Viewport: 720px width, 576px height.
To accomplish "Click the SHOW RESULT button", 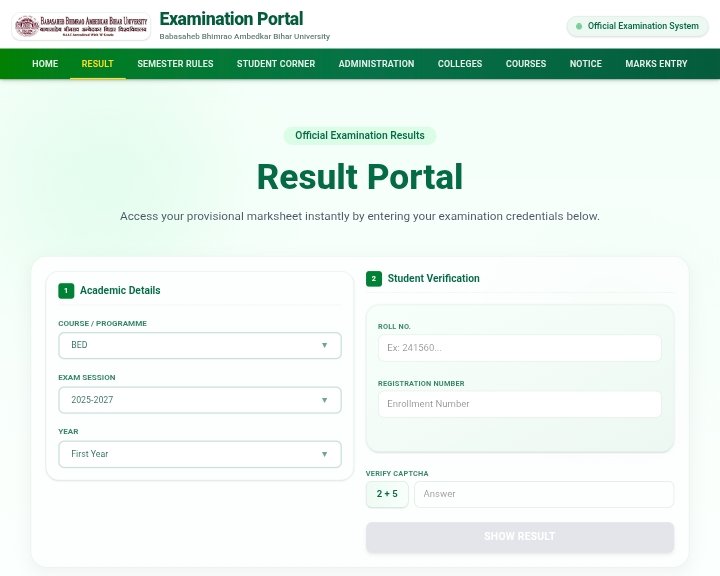I will [520, 536].
